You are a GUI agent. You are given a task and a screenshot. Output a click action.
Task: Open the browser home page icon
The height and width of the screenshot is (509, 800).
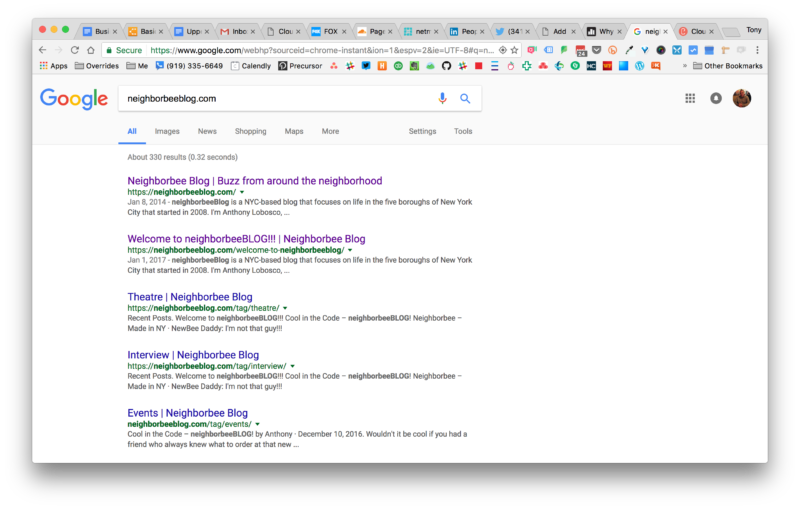(x=91, y=50)
